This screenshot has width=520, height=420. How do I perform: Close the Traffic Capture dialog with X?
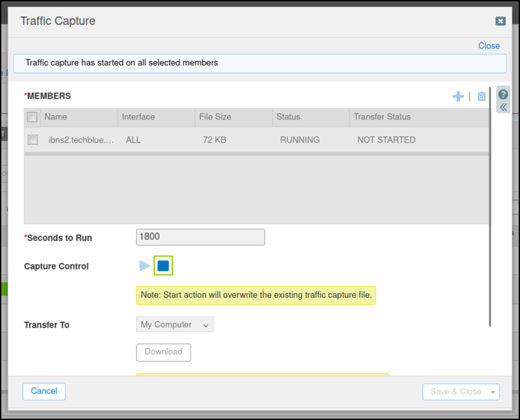(500, 21)
